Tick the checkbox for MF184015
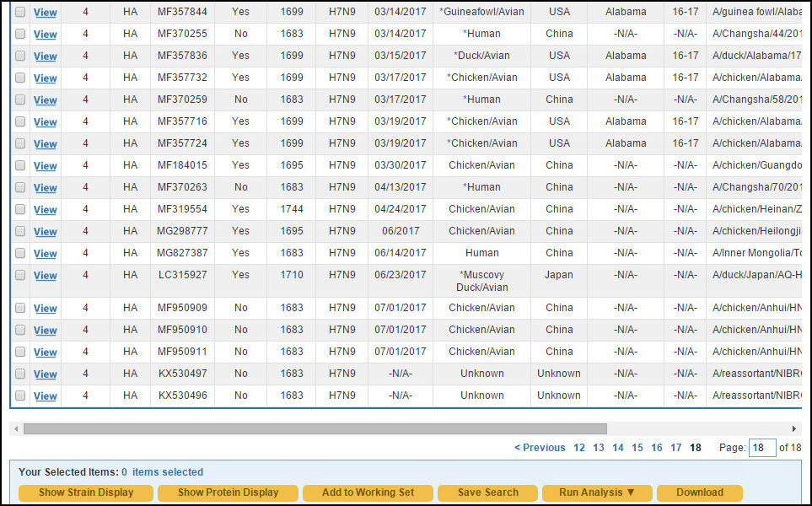 (x=20, y=165)
